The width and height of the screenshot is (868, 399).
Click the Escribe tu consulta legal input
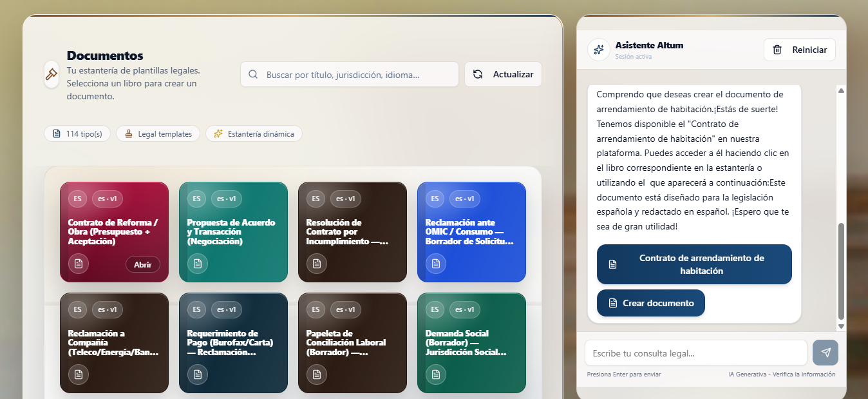coord(695,352)
